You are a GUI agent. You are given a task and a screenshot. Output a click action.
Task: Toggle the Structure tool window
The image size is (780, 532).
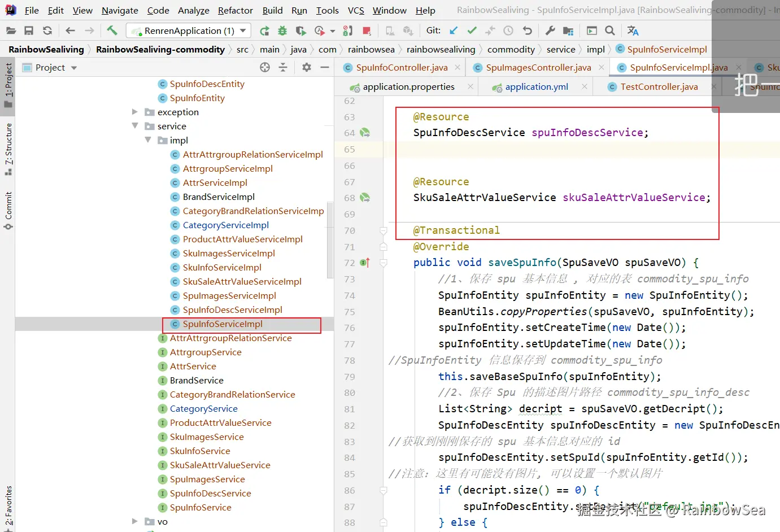click(8, 148)
